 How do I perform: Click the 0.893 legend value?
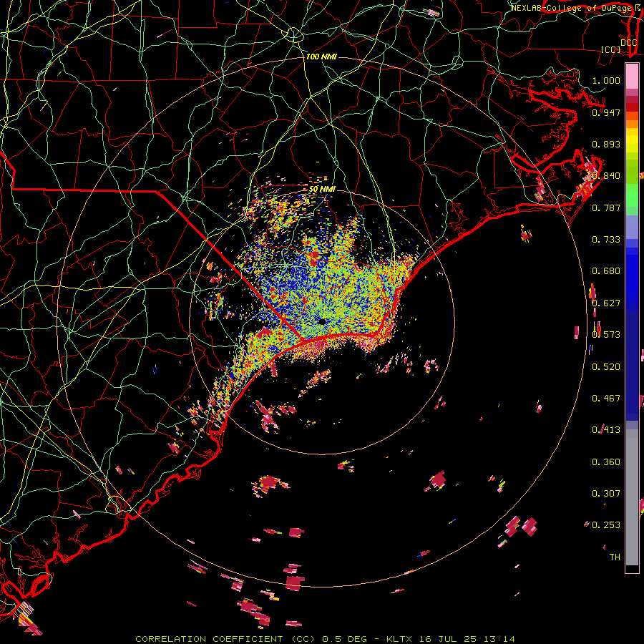(x=606, y=144)
